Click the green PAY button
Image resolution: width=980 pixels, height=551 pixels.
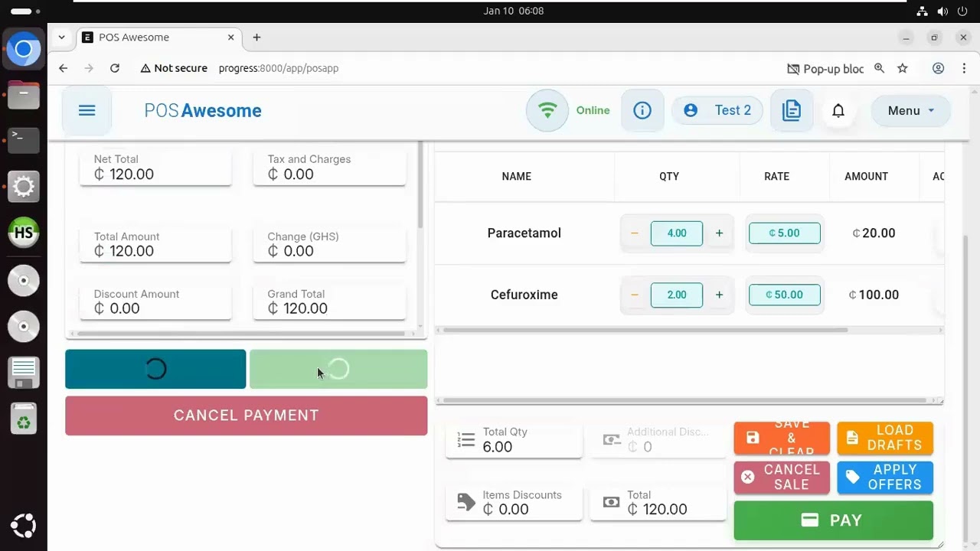tap(833, 520)
